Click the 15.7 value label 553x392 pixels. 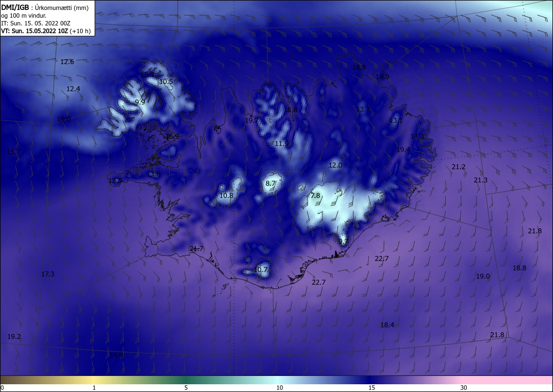[x=13, y=152]
